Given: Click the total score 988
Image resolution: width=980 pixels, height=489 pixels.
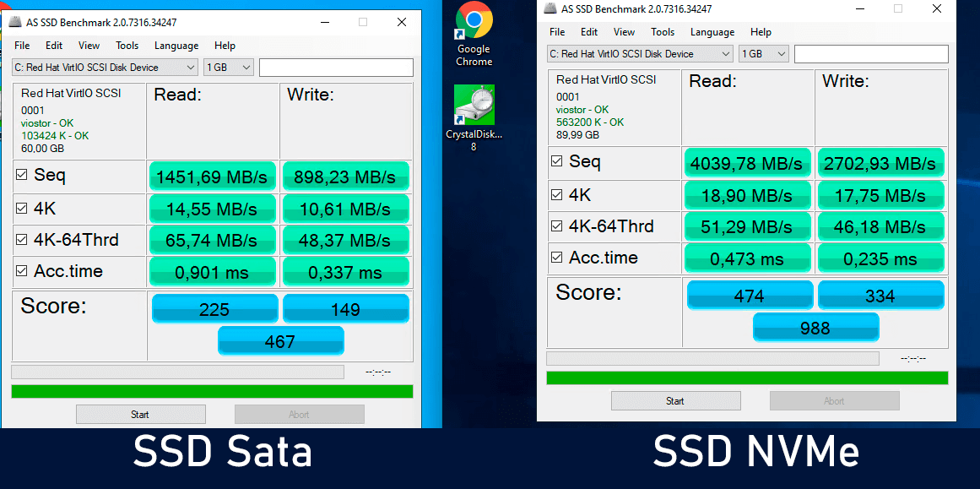Looking at the screenshot, I should pyautogui.click(x=815, y=327).
